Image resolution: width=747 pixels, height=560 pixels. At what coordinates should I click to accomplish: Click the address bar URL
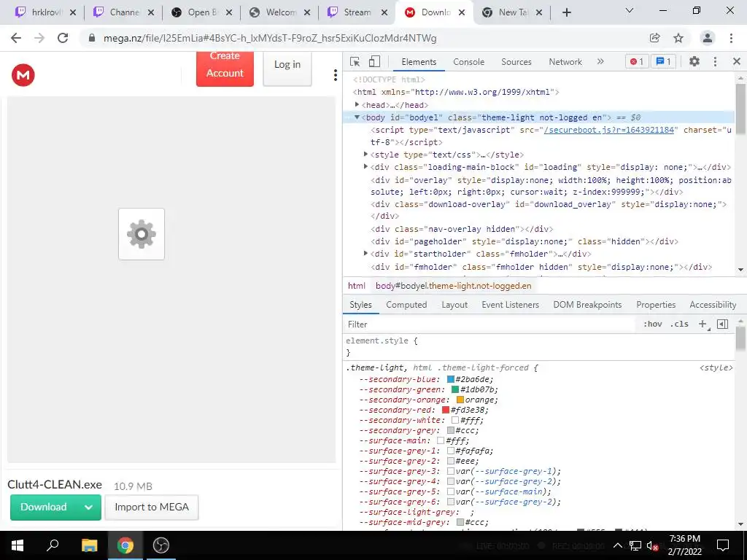(x=270, y=38)
